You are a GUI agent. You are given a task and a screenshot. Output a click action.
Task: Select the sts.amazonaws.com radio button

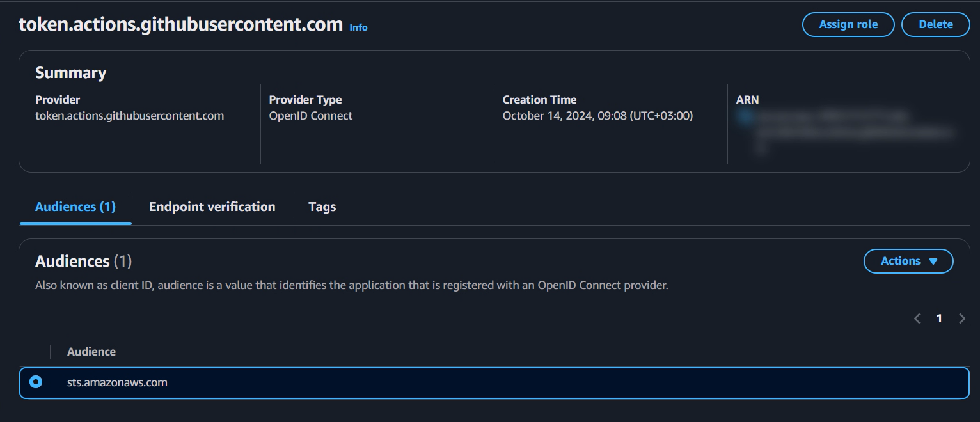point(36,382)
